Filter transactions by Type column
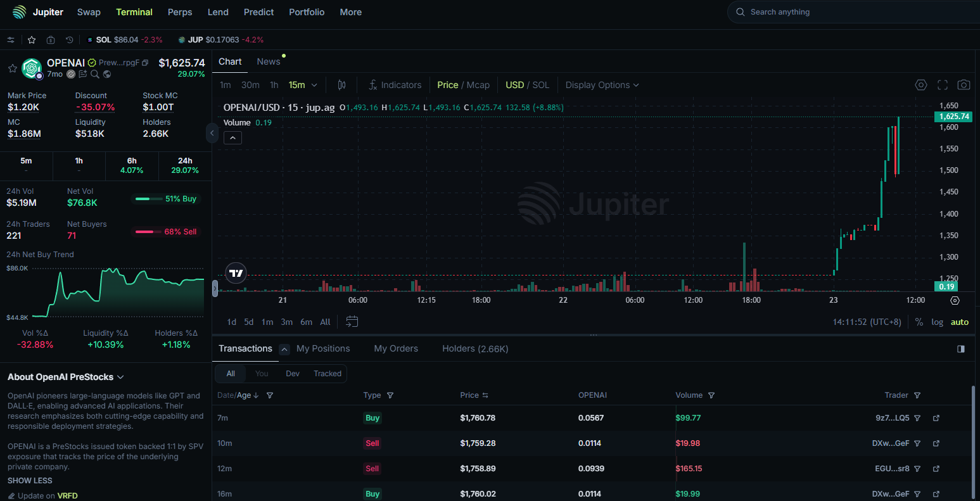The width and height of the screenshot is (980, 501). click(390, 395)
